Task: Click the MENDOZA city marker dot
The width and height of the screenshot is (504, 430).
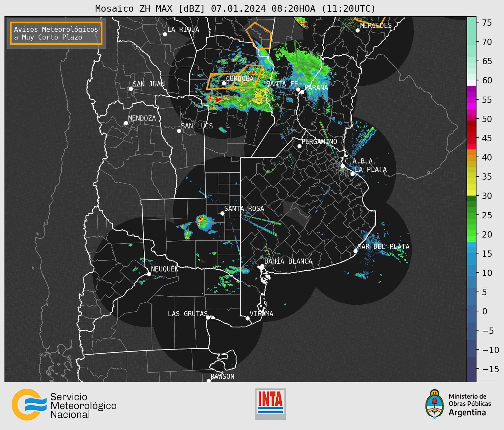Action: 126,123
